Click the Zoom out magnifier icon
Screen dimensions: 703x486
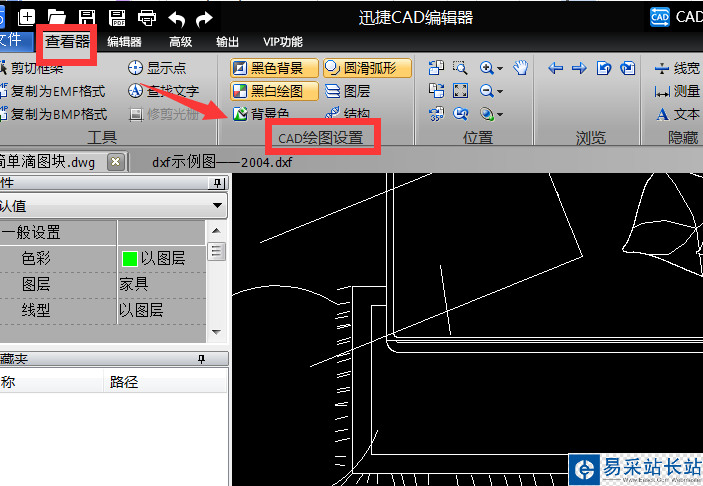(x=486, y=91)
